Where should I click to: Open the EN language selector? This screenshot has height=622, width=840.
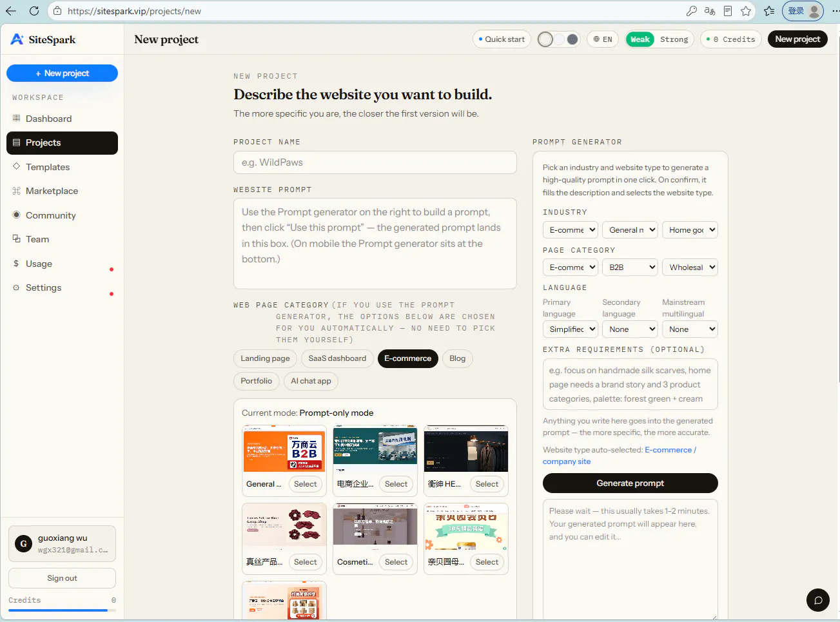pyautogui.click(x=603, y=39)
